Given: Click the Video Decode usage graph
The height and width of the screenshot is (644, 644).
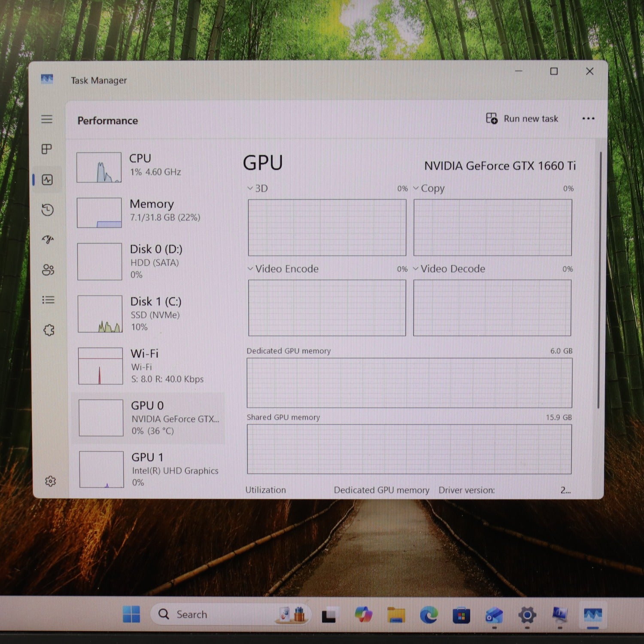Looking at the screenshot, I should [492, 307].
